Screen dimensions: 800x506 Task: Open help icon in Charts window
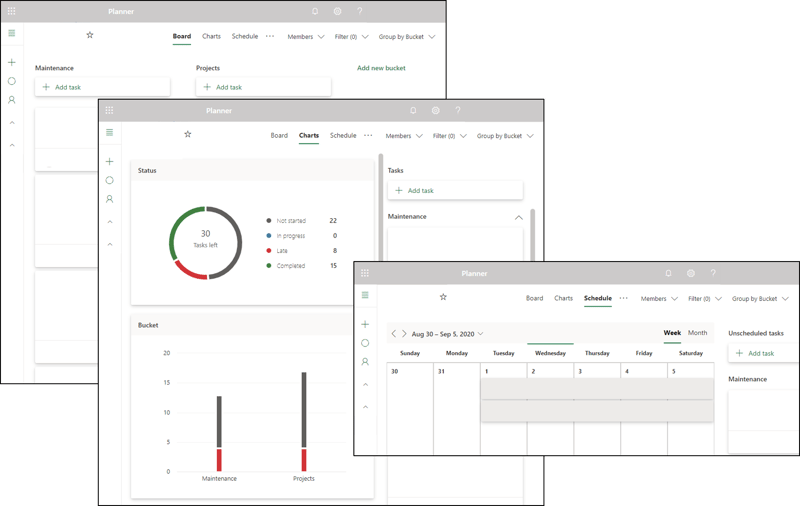coord(458,110)
